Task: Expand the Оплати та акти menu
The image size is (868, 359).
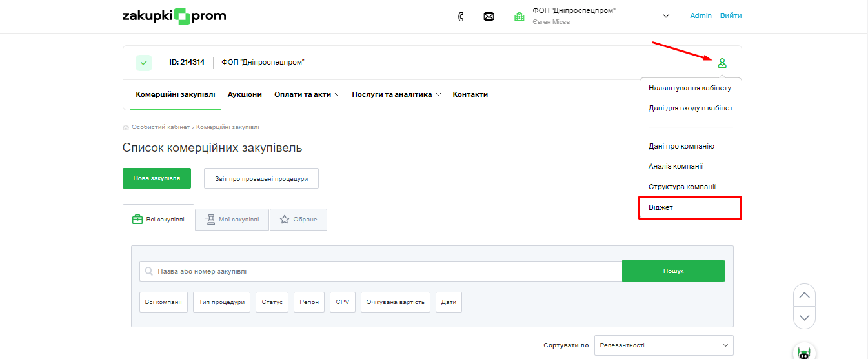Action: coord(307,94)
